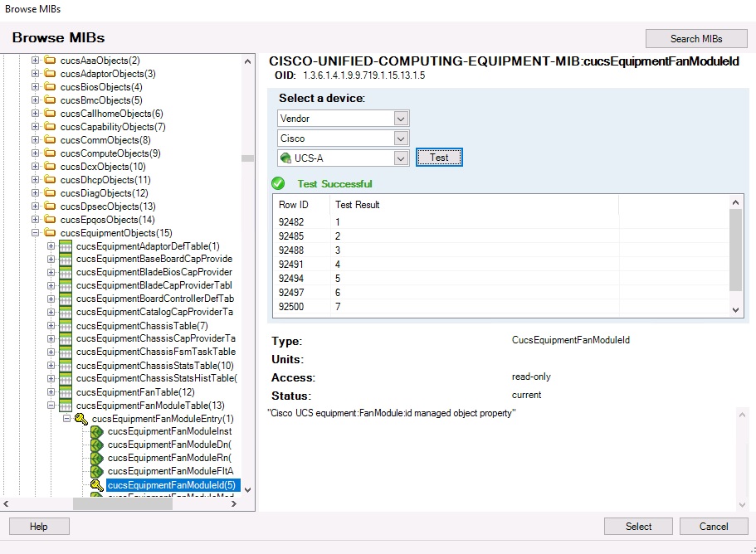This screenshot has height=554, width=756.
Task: Click folder icon of cucsAdaptorObjects(3)
Action: pos(50,74)
